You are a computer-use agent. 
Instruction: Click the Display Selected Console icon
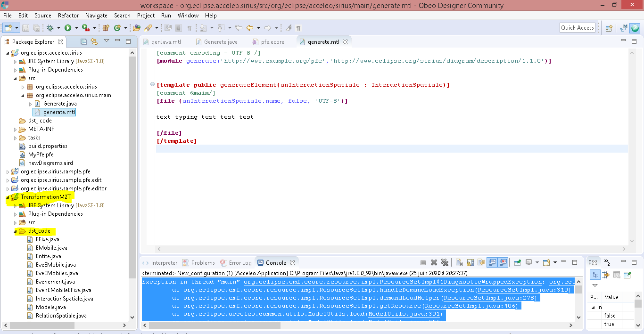[x=529, y=262]
